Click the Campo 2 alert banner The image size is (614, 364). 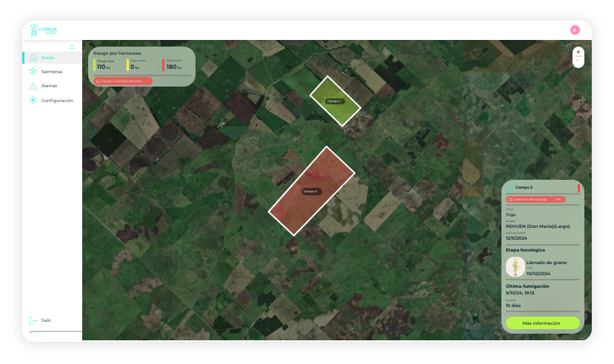click(123, 81)
